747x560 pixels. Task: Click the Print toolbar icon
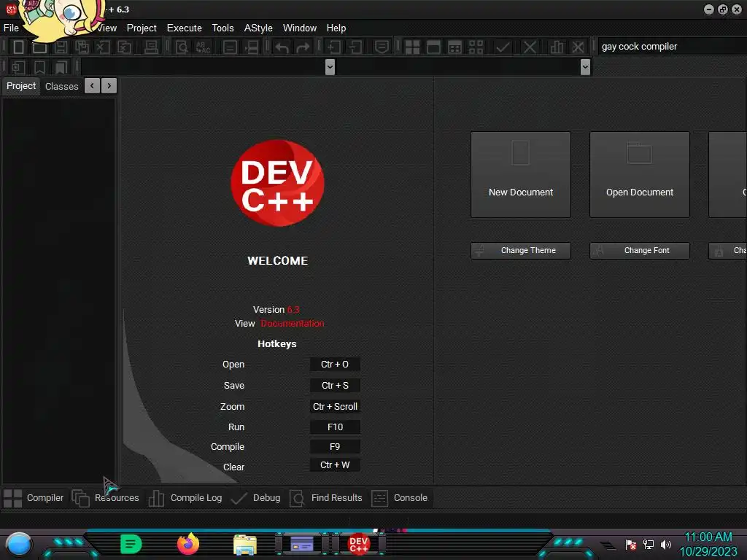[151, 47]
